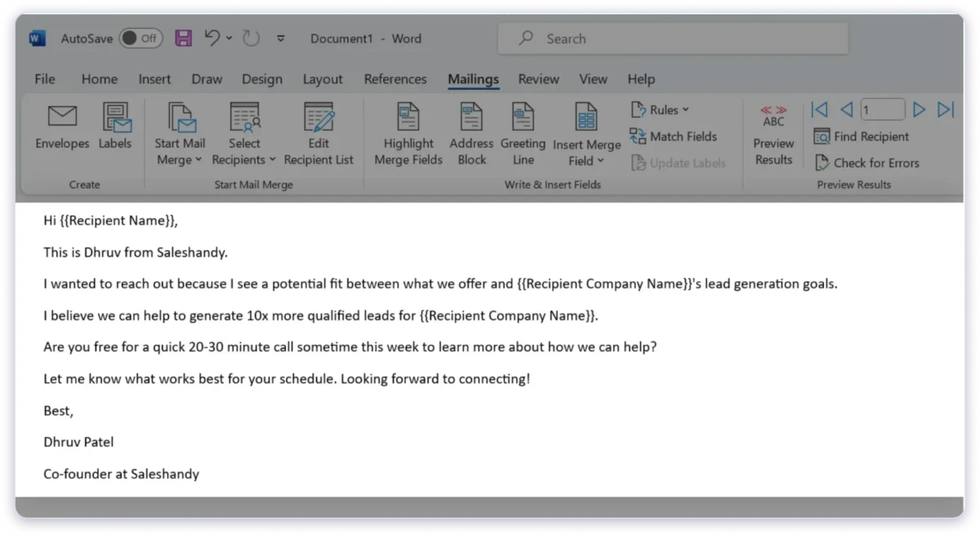
Task: Click the Undo arrow icon
Action: (212, 38)
